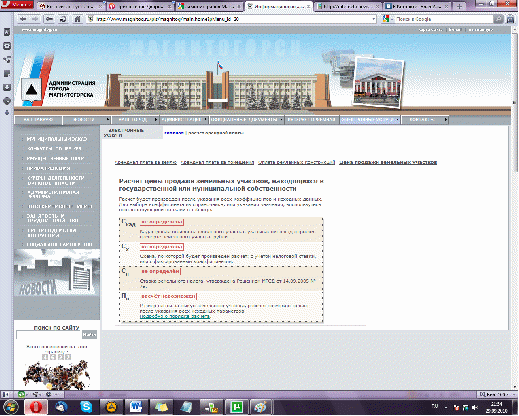Screen dimensions: 519x416
Task: Open the Downloads panel in the Opera sidebar
Action: pyautogui.click(x=7, y=87)
